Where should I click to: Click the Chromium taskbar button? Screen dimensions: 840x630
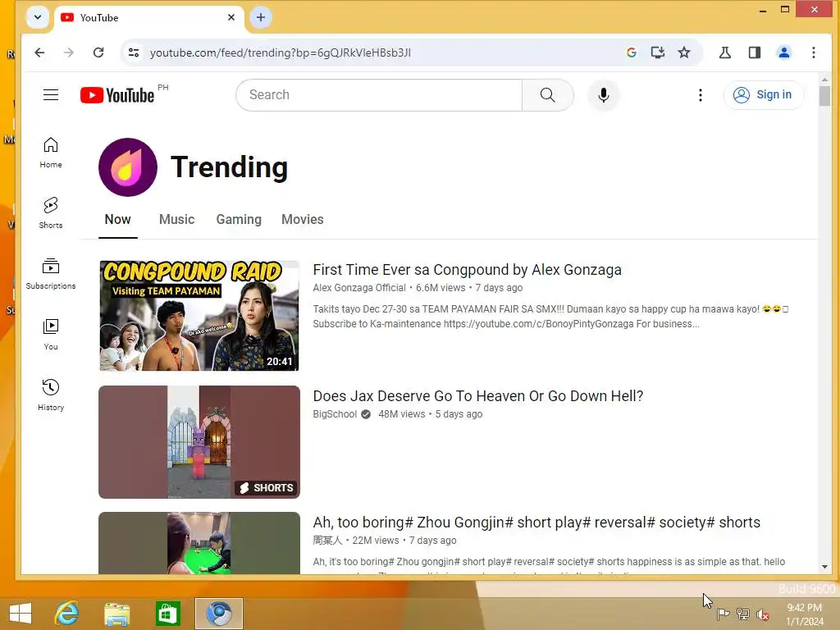pyautogui.click(x=218, y=614)
